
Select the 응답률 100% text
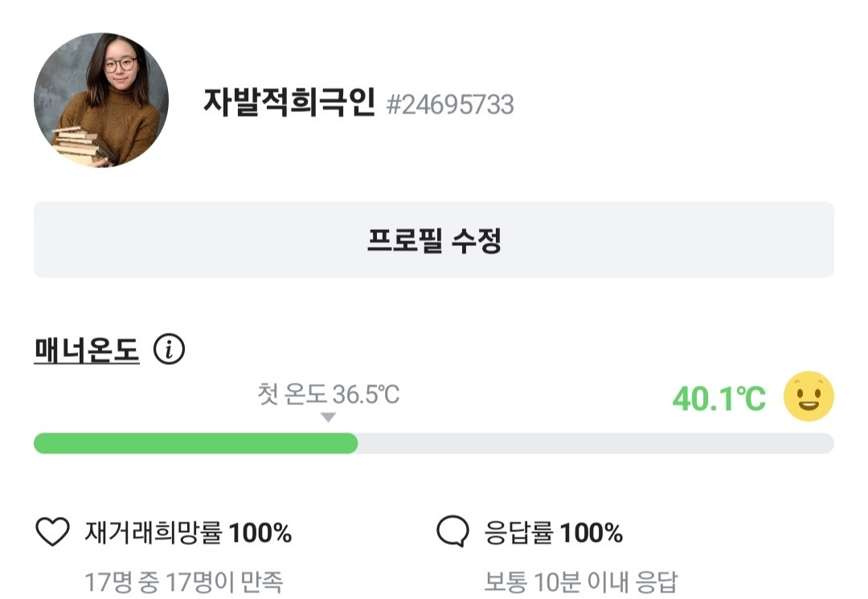pyautogui.click(x=554, y=532)
